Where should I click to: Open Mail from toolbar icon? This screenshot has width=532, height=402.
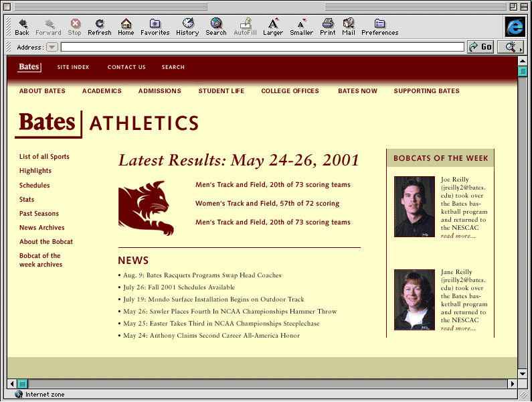point(349,27)
